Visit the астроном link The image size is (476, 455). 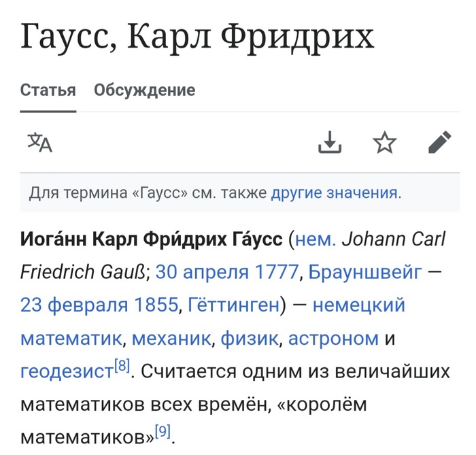click(333, 338)
